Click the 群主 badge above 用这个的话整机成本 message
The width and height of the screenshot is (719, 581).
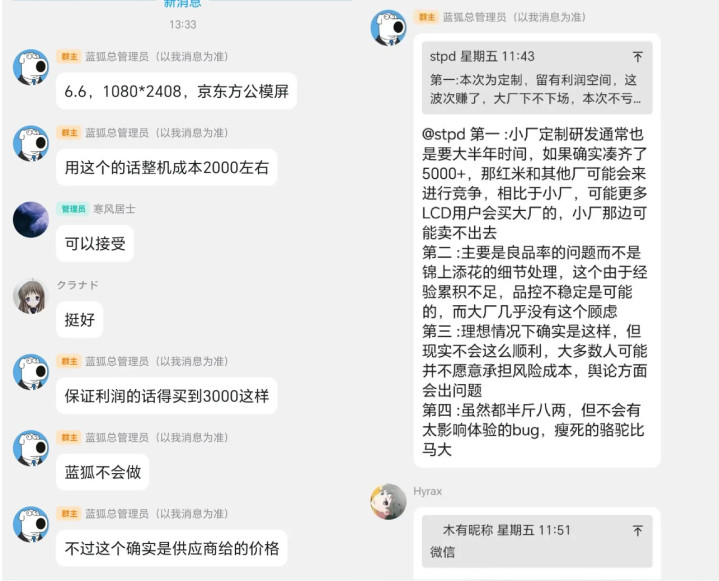(x=69, y=133)
